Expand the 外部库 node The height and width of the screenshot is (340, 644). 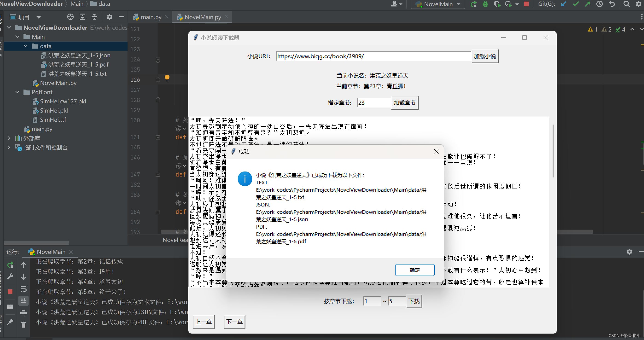[x=9, y=138]
